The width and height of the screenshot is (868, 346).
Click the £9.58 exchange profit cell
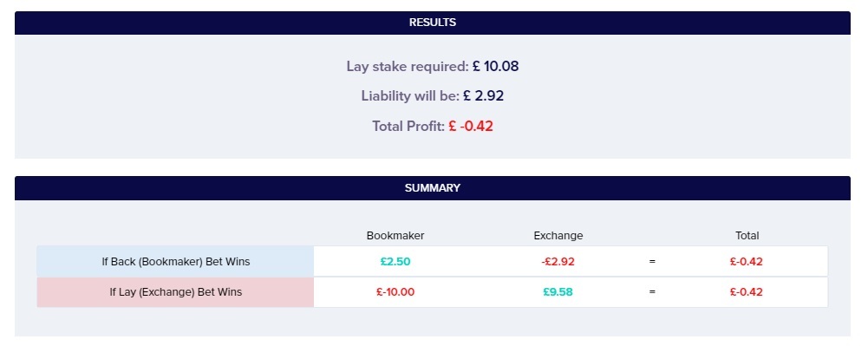(x=558, y=291)
